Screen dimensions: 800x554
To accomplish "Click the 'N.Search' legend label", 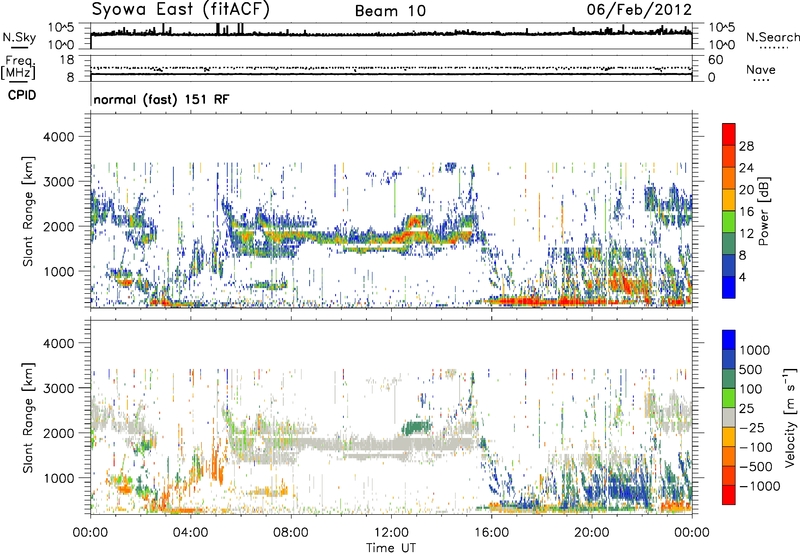I will [772, 37].
